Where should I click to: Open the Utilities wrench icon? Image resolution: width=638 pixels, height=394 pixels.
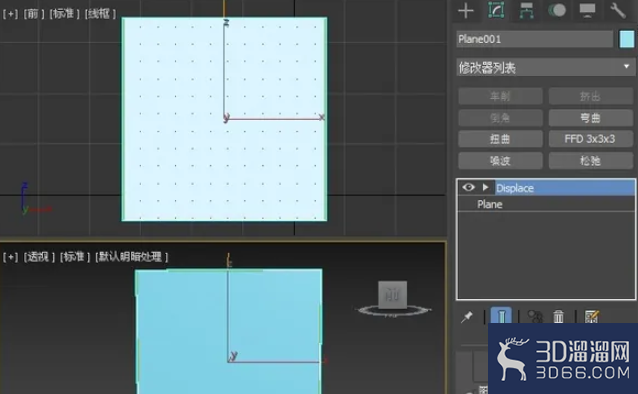pyautogui.click(x=618, y=11)
